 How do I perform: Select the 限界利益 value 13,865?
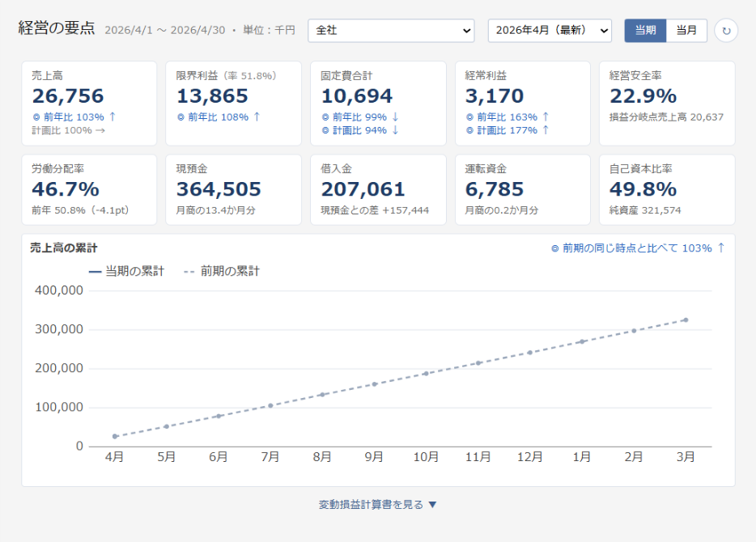[x=212, y=96]
